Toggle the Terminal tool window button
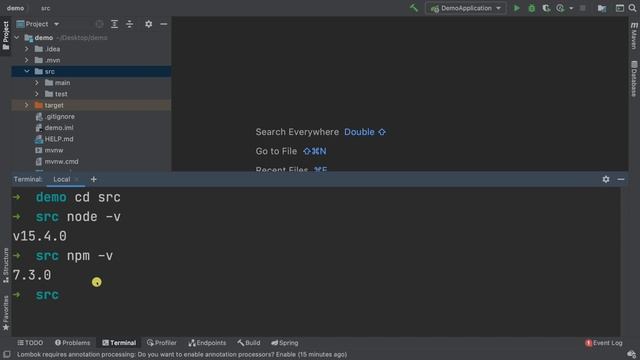640x360 pixels. click(x=119, y=343)
